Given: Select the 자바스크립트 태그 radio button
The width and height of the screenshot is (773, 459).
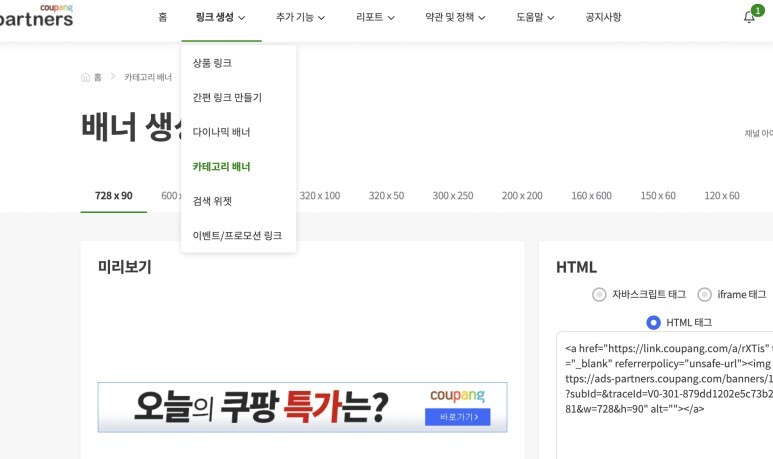Looking at the screenshot, I should click(x=599, y=295).
